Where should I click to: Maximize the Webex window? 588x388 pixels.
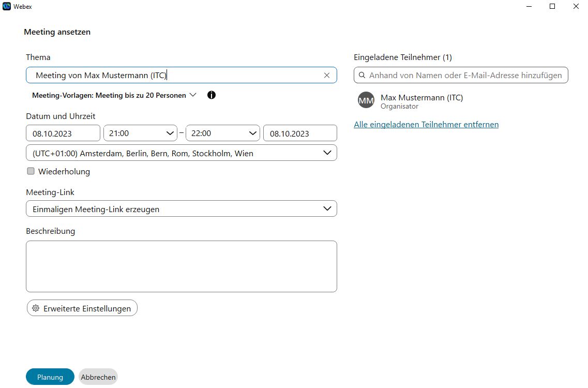[552, 6]
